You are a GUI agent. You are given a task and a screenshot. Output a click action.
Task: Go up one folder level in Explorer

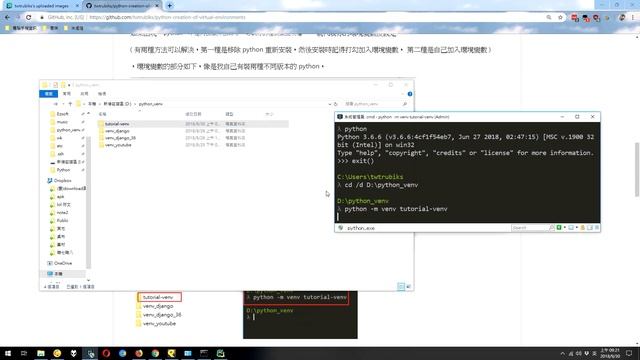tap(70, 104)
